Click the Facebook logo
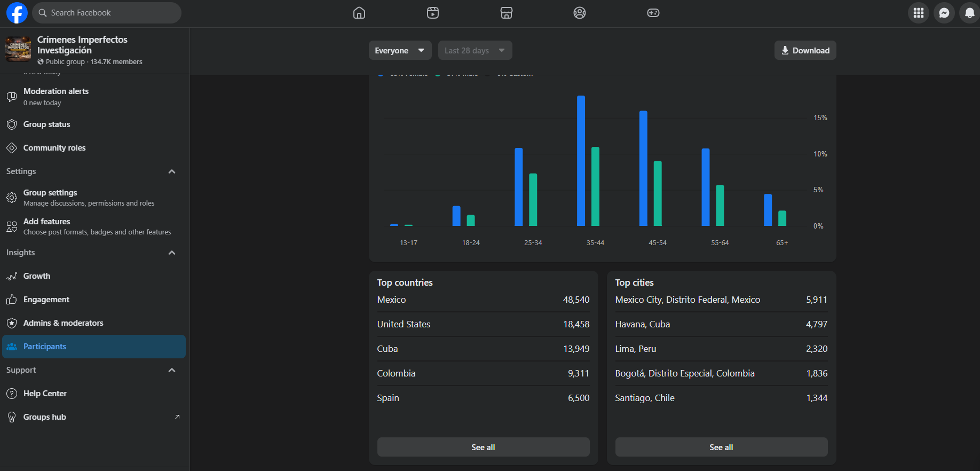 point(17,13)
